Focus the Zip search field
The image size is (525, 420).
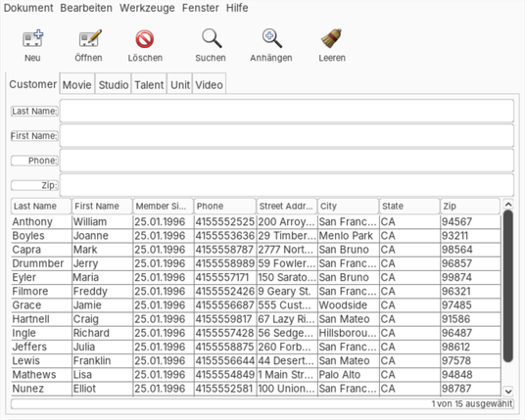click(287, 185)
